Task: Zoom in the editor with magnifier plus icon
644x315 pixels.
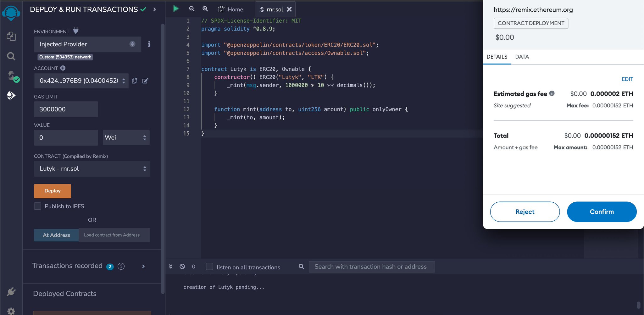Action: point(205,9)
